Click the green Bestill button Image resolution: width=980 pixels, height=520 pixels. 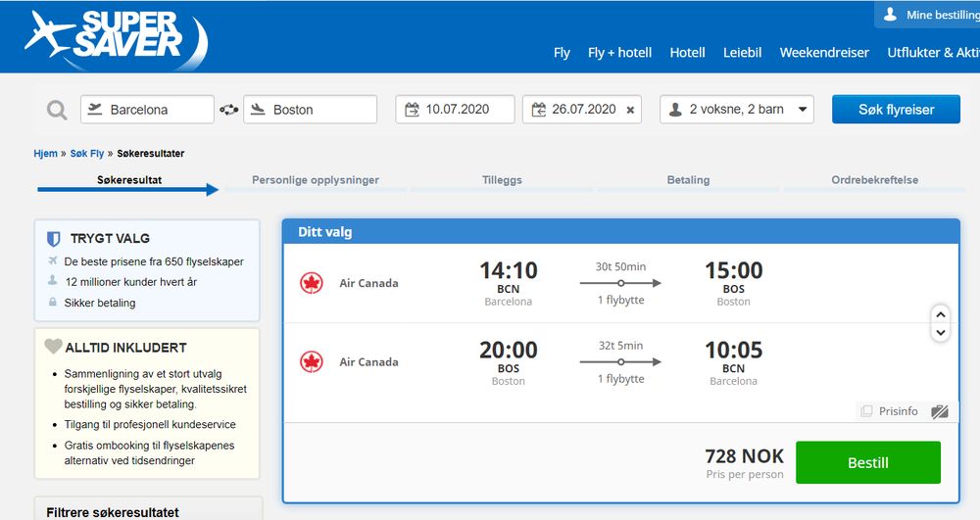tap(867, 462)
